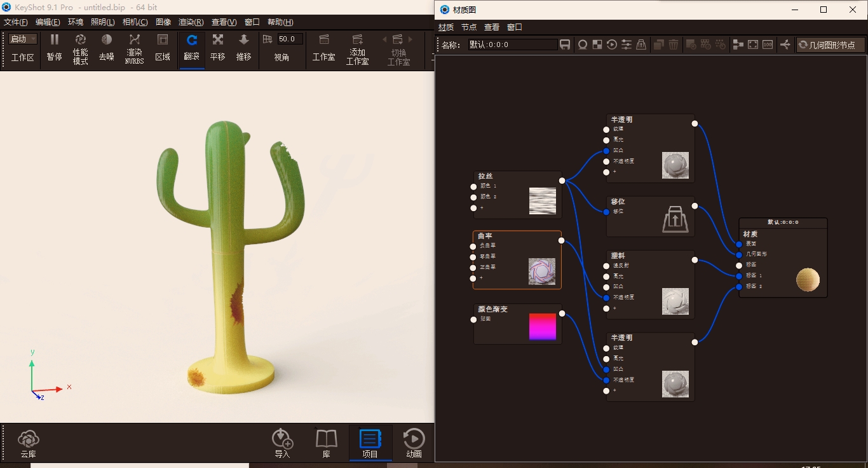The image size is (868, 468).
Task: Open the 动画 (Animation) panel
Action: point(414,442)
